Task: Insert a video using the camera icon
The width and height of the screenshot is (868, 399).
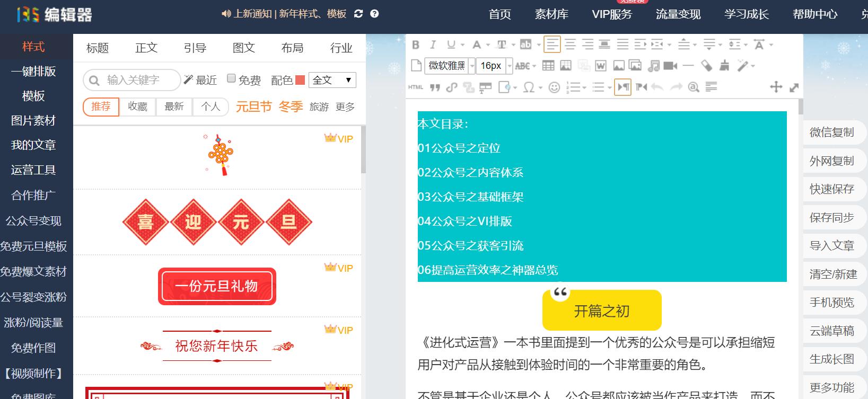Action: pos(670,66)
